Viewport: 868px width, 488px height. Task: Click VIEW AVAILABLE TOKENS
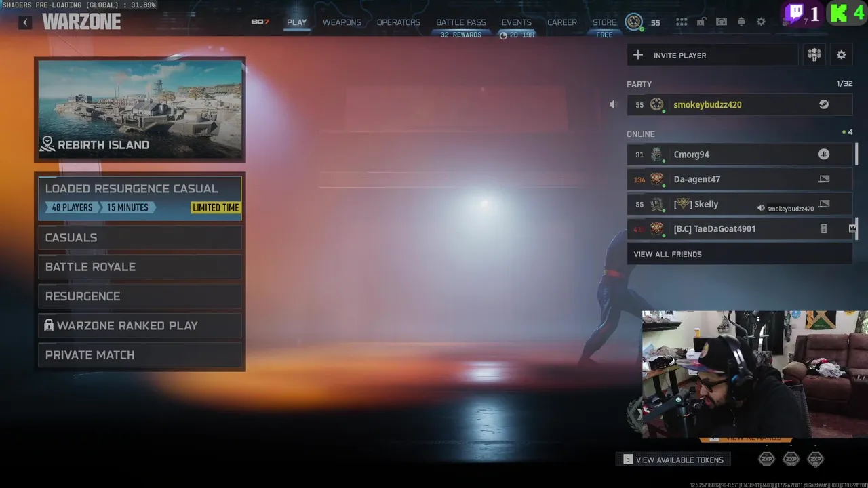pos(674,460)
